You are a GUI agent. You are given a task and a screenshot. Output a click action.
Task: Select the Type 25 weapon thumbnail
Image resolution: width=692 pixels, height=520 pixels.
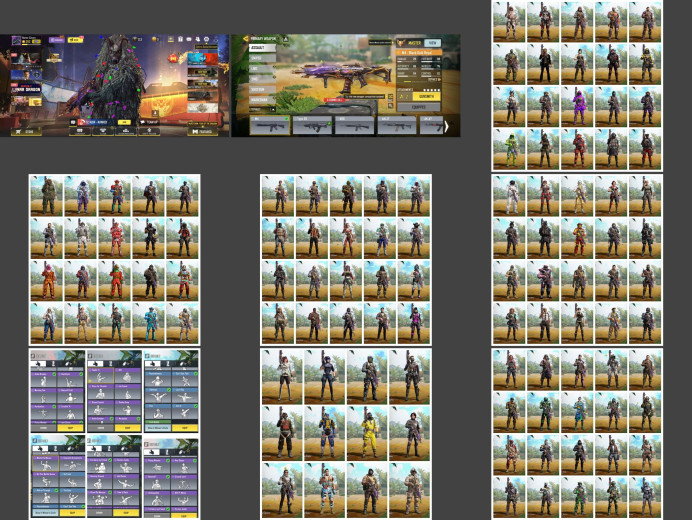click(x=312, y=125)
